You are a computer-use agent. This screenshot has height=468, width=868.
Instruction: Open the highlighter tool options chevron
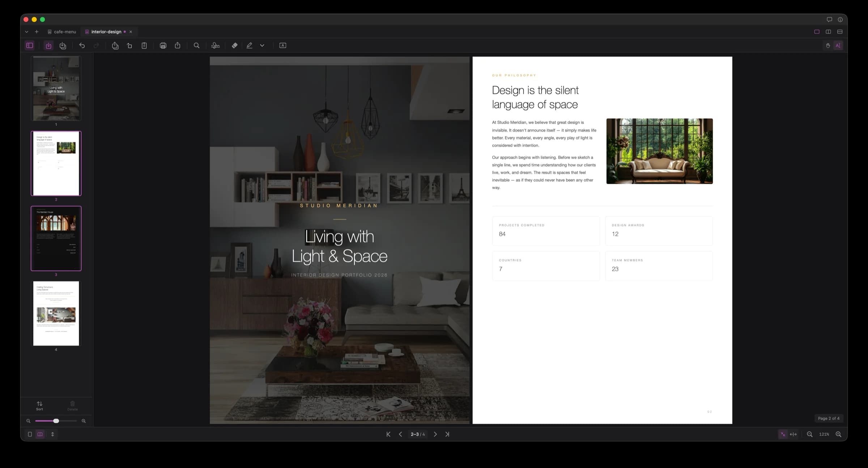coord(262,46)
